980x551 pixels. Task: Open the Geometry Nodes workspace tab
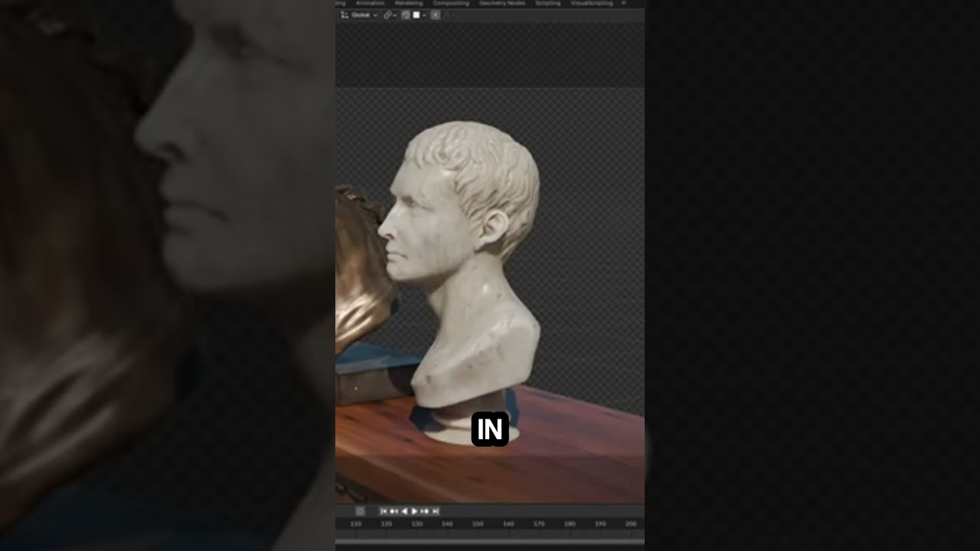coord(502,3)
